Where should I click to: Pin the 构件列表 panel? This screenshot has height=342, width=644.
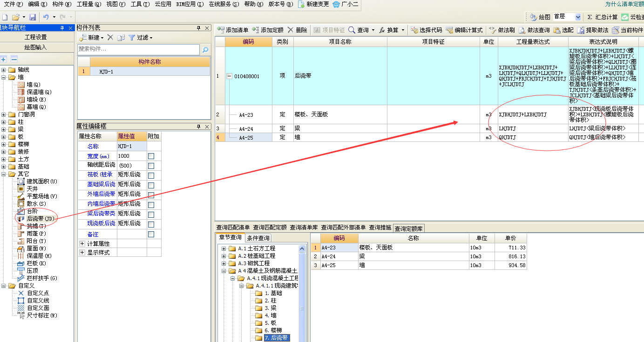pyautogui.click(x=199, y=28)
